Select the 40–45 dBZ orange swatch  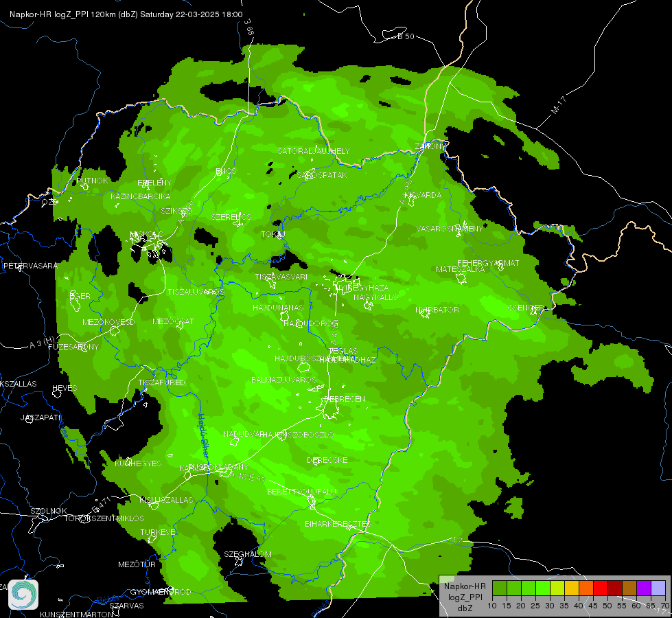[x=586, y=588]
